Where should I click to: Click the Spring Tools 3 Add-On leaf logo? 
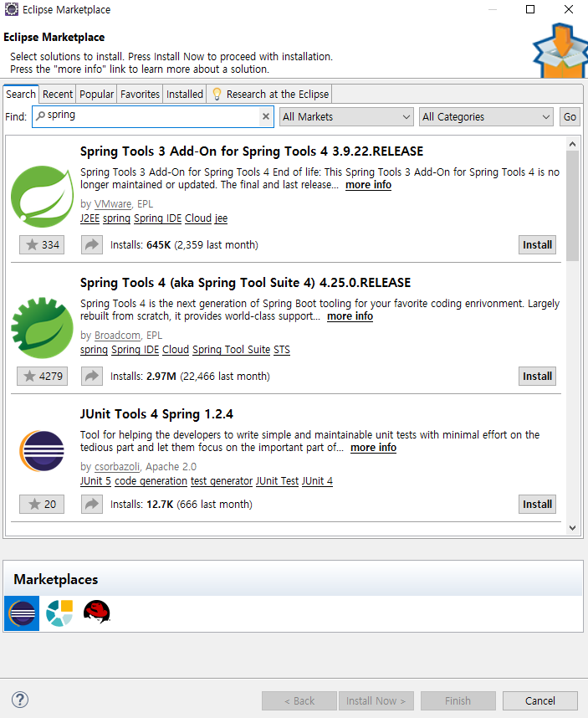[x=42, y=197]
